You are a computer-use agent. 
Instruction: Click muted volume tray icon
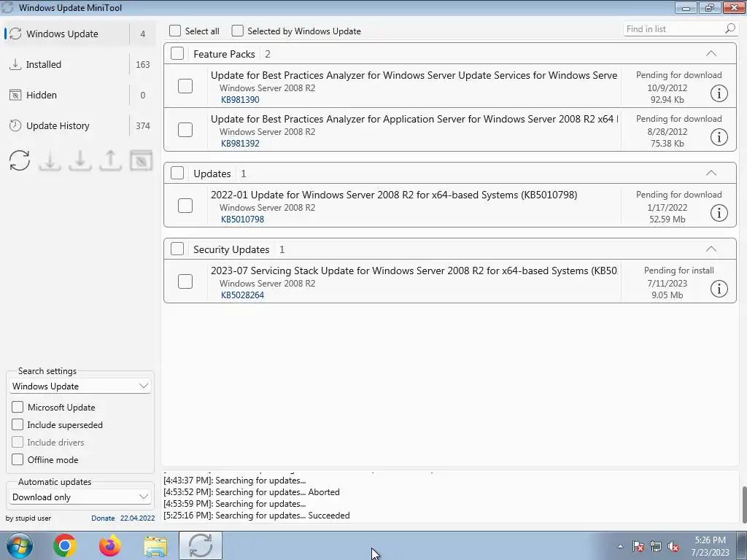coord(673,546)
